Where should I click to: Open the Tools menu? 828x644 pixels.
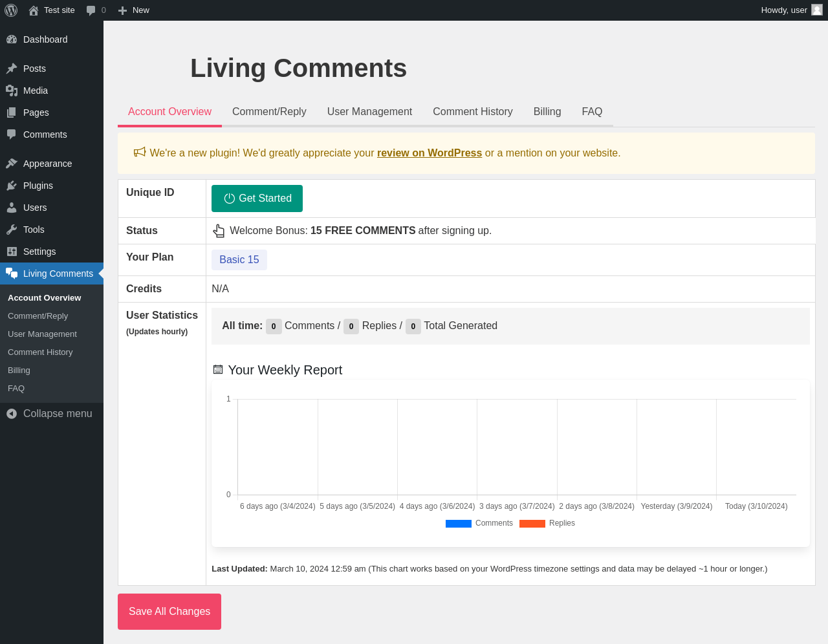52,230
